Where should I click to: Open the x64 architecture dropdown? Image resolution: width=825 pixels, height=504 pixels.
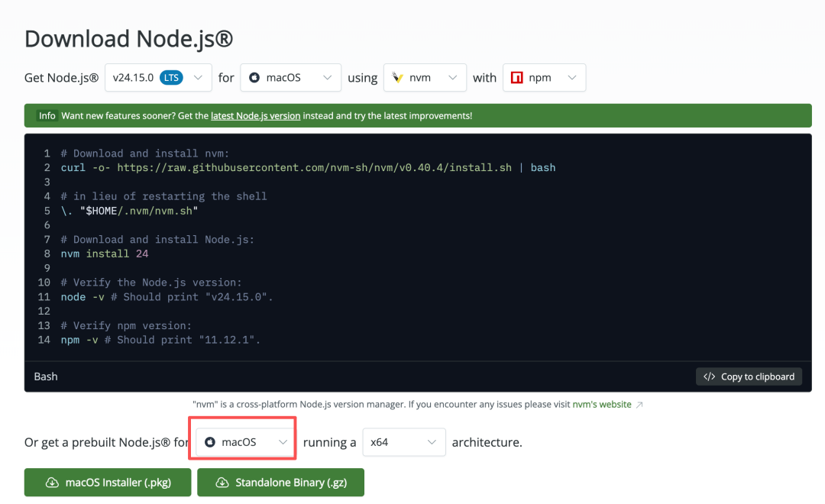tap(403, 442)
